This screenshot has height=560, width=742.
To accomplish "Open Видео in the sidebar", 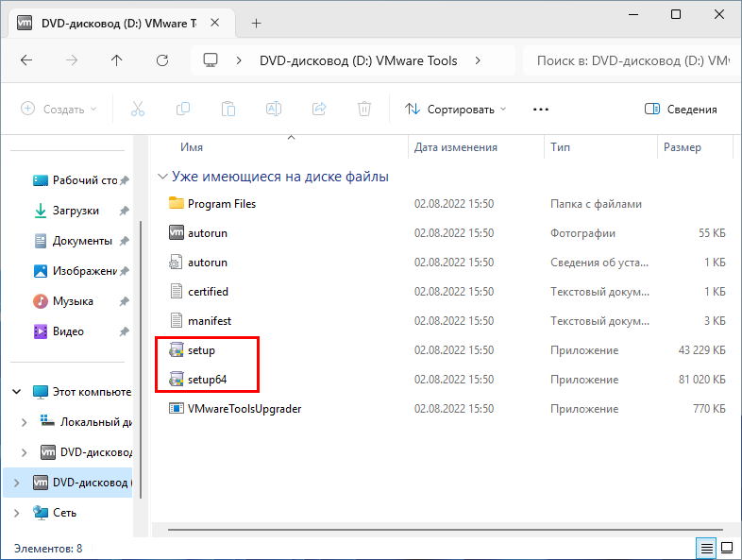I will (68, 331).
